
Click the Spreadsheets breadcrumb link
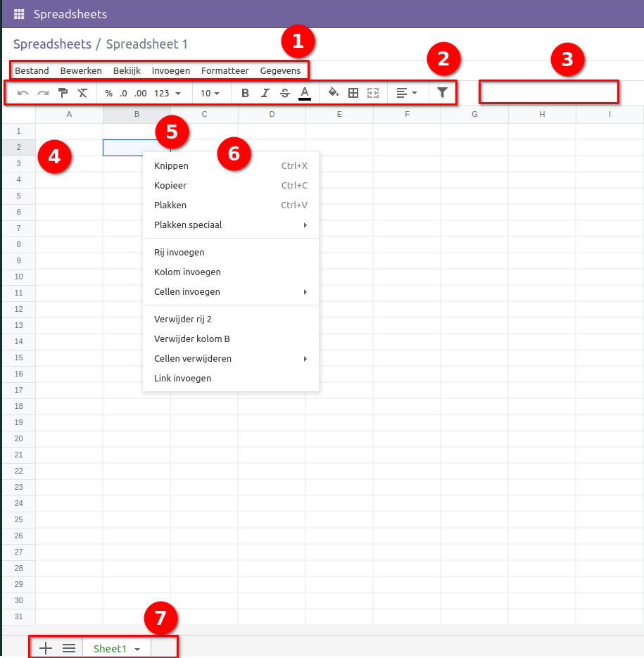tap(52, 44)
